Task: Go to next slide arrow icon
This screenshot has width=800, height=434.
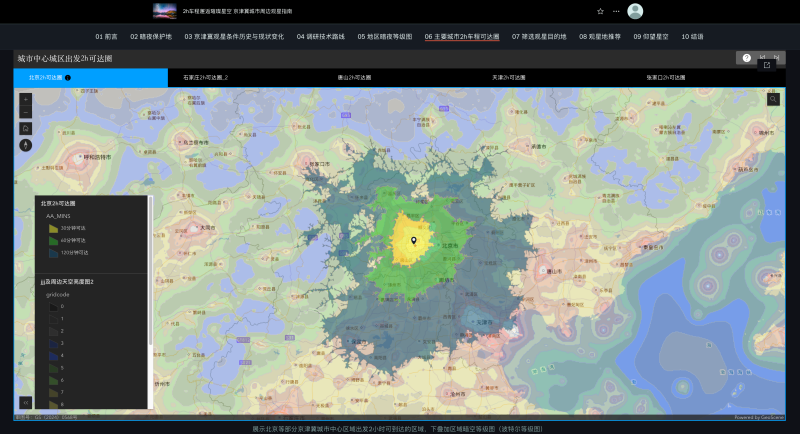Action: point(777,57)
